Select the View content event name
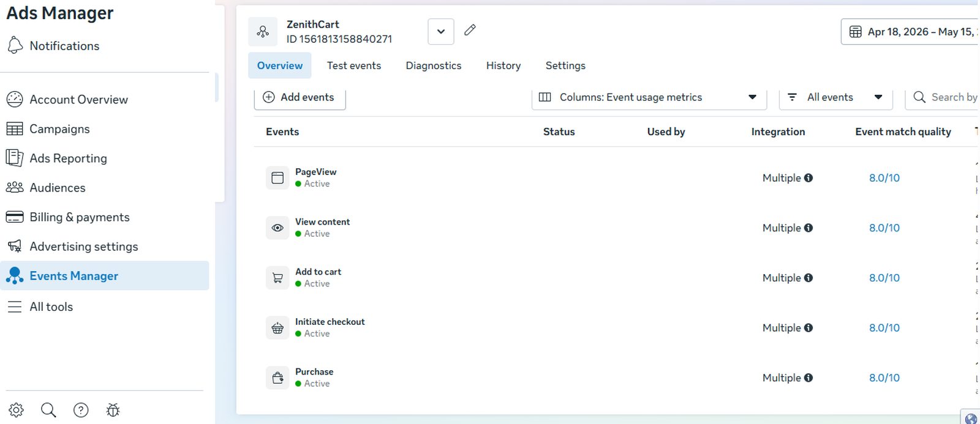The image size is (980, 424). 323,221
